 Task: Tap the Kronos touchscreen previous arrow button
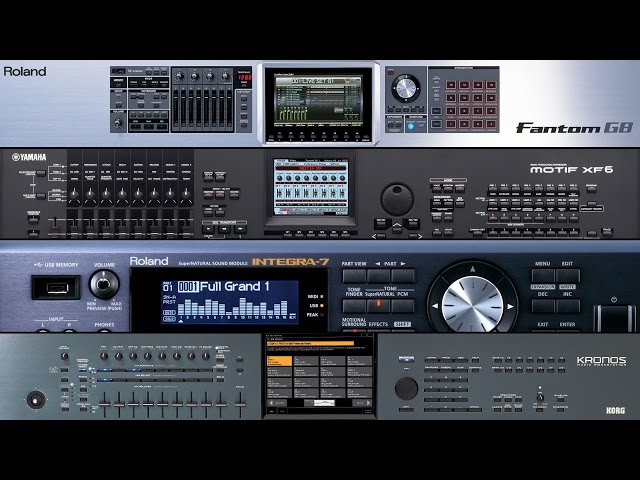277,403
